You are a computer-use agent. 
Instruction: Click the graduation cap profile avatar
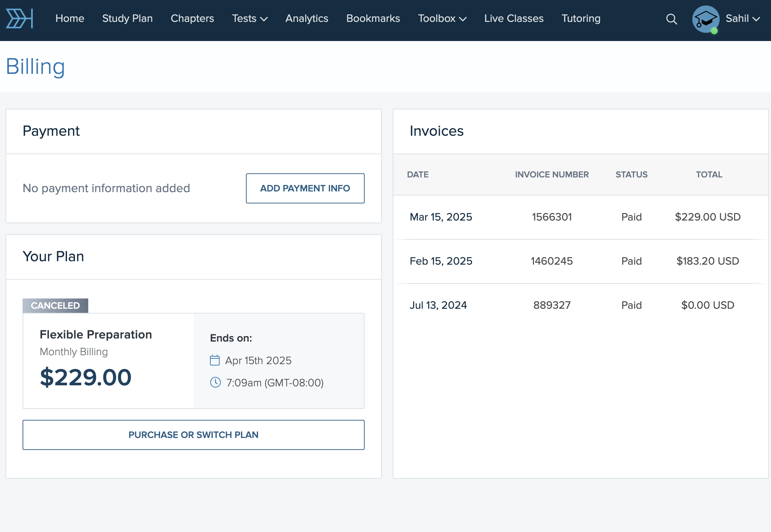(x=706, y=19)
